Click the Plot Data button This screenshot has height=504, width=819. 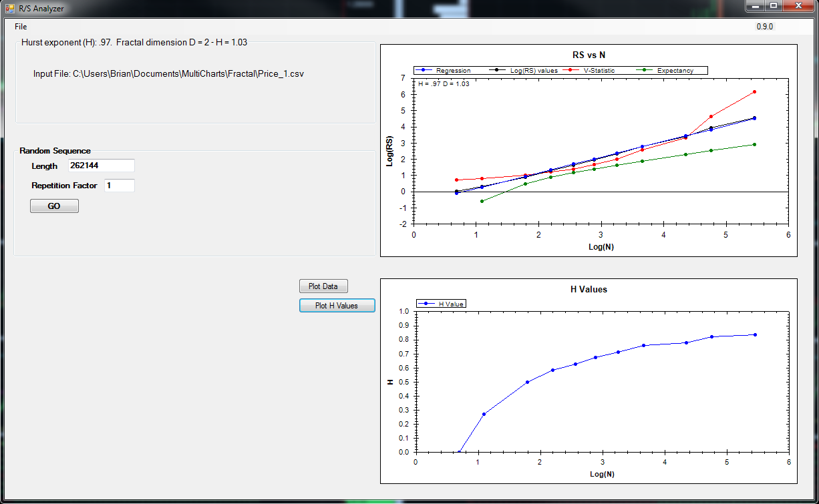click(323, 286)
